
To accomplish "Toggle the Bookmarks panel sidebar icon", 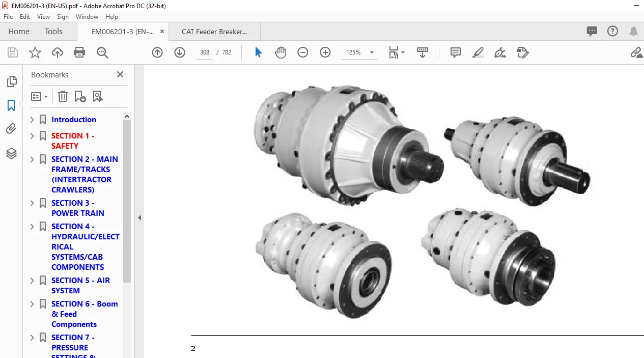I will pyautogui.click(x=11, y=105).
